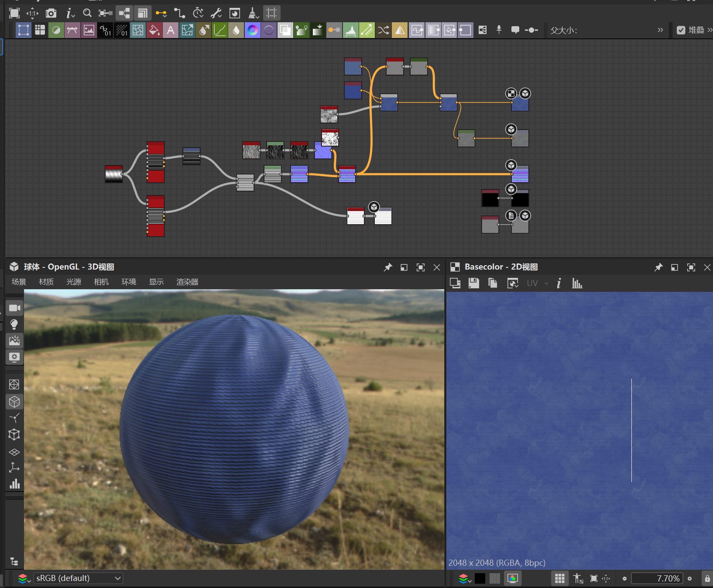713x588 pixels.
Task: Click the Text node icon labeled A
Action: 171,30
